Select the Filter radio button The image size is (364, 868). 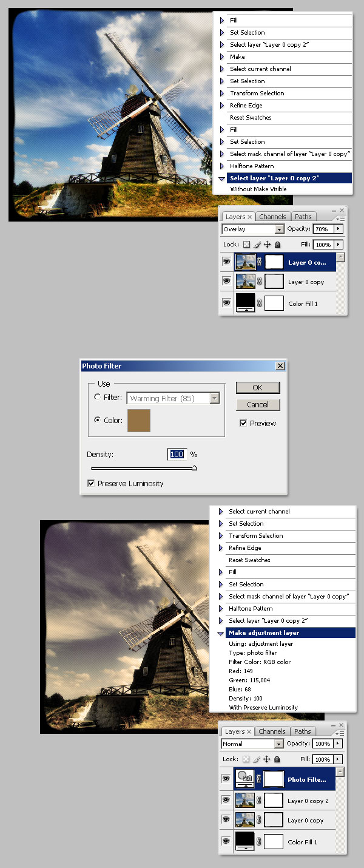click(x=98, y=398)
